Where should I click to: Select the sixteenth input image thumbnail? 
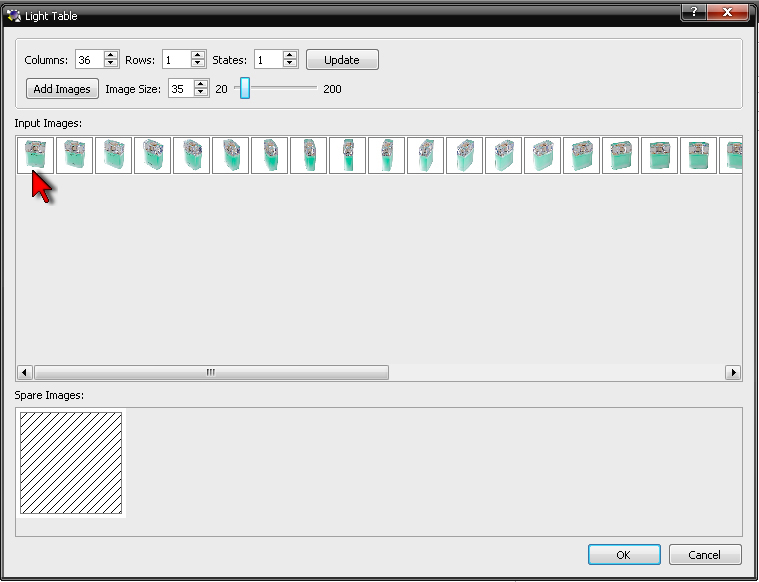coord(620,155)
